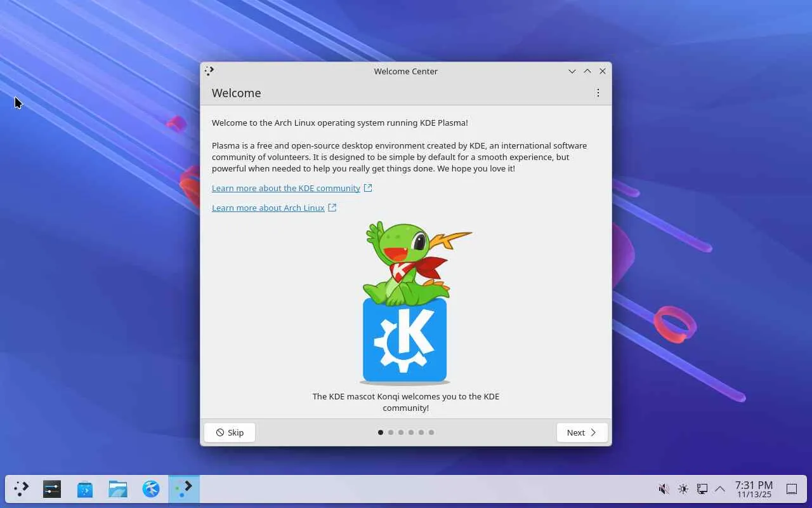Jump to the fifth page indicator dot
Image resolution: width=812 pixels, height=508 pixels.
pyautogui.click(x=421, y=432)
